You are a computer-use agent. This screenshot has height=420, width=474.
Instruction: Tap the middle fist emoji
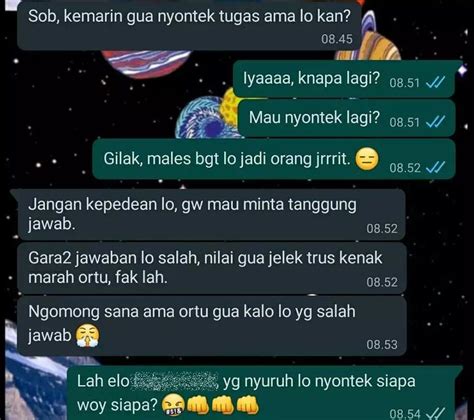tap(223, 405)
